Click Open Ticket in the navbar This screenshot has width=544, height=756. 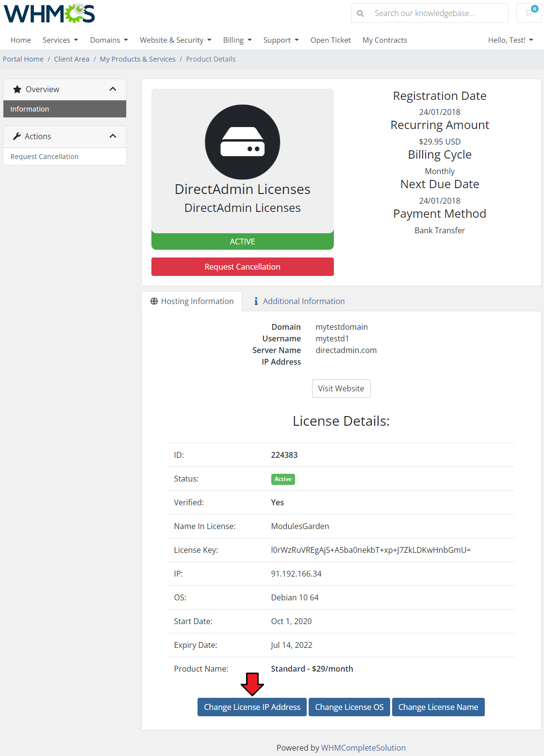[330, 40]
